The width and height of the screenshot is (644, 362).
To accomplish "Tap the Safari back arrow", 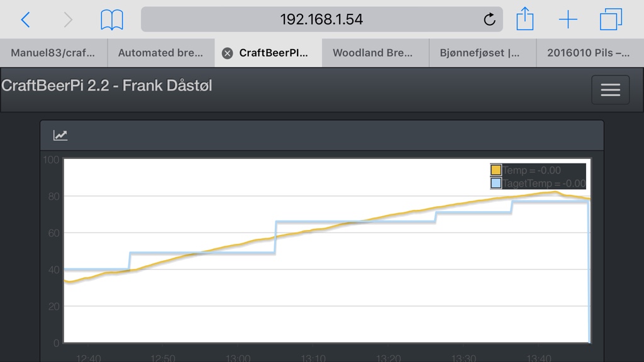I will pyautogui.click(x=25, y=20).
